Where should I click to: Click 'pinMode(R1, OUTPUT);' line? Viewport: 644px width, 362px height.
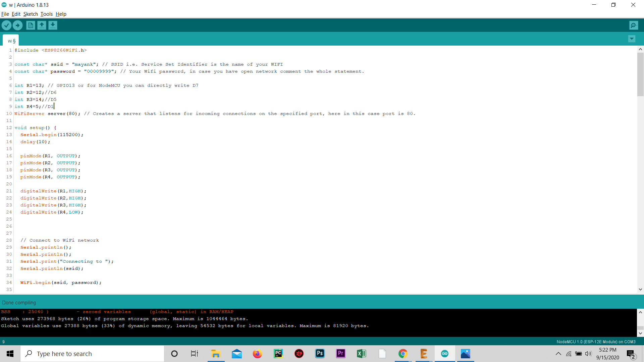pyautogui.click(x=50, y=156)
